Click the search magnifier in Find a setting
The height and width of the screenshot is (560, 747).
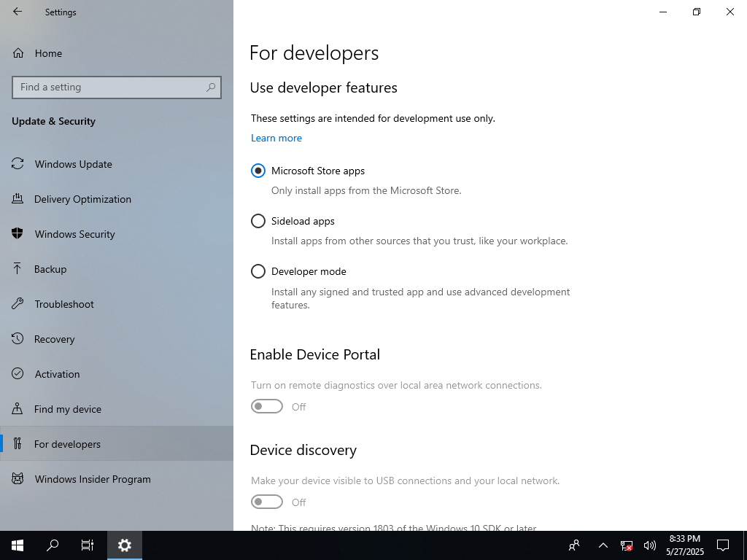[x=211, y=87]
